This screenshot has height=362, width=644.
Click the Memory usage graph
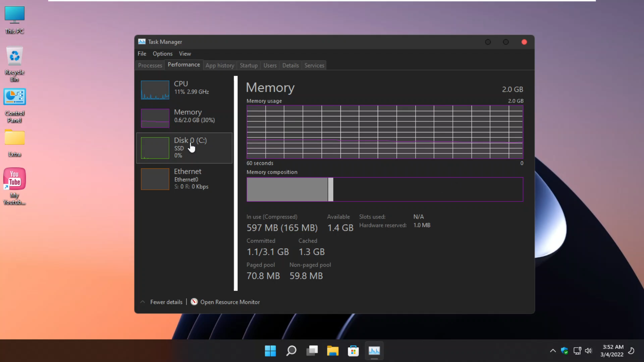(x=385, y=132)
